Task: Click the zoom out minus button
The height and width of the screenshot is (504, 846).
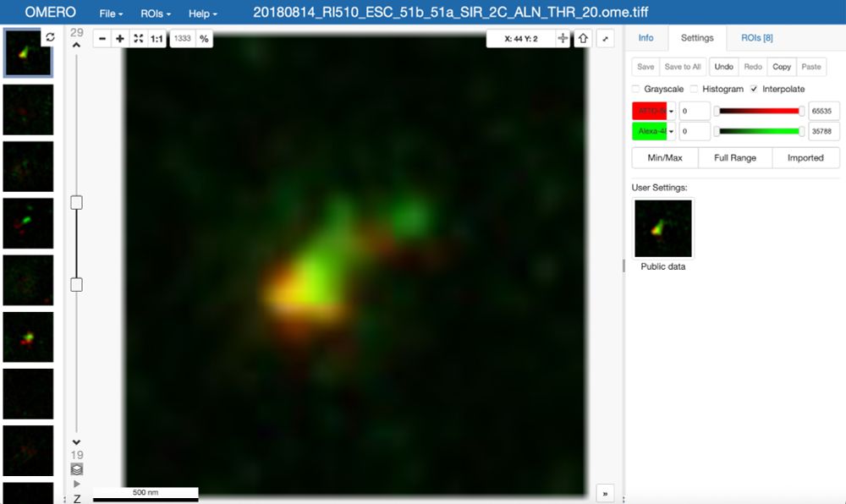Action: [x=102, y=38]
